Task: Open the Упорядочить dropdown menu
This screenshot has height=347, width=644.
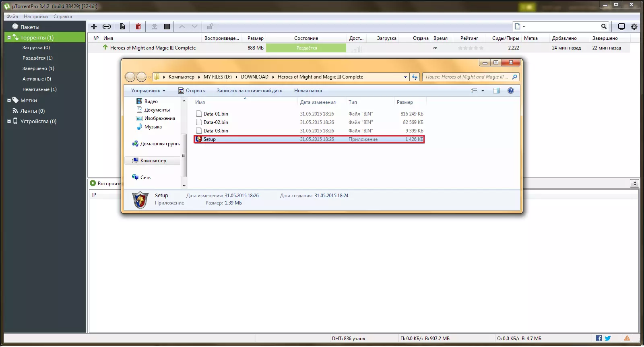Action: click(x=148, y=91)
